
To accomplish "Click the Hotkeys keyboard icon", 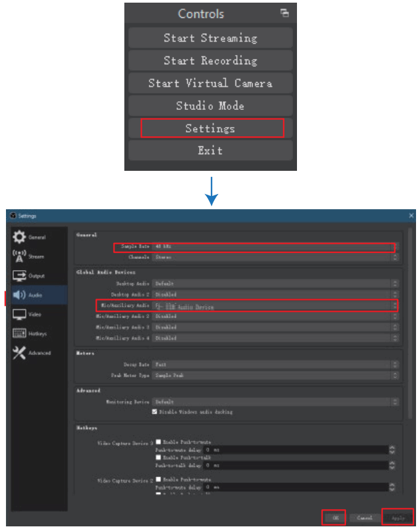I will pyautogui.click(x=19, y=334).
